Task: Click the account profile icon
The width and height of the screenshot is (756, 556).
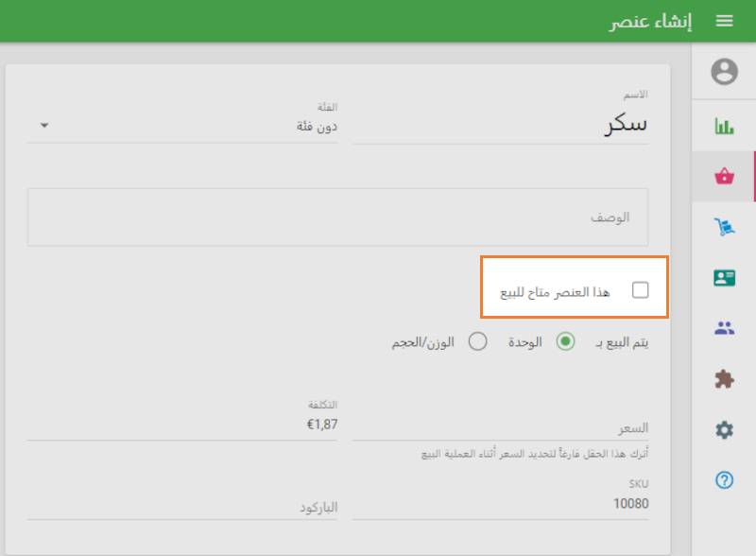Action: pos(723,73)
